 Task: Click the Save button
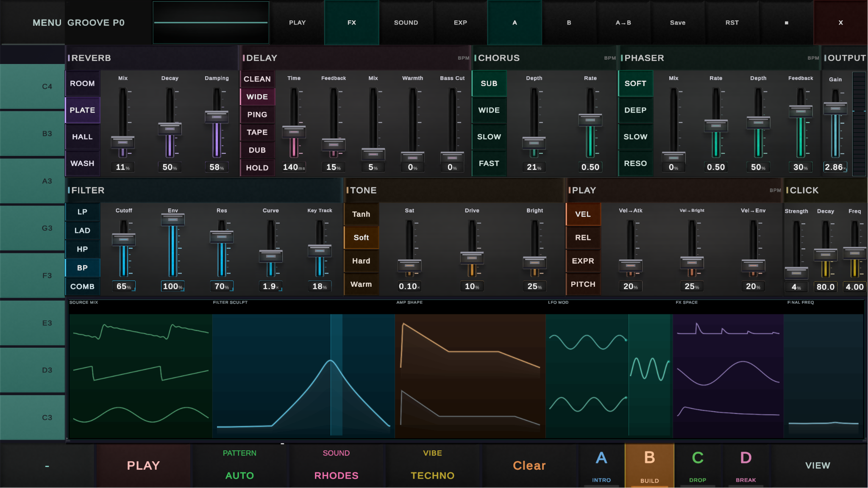click(x=677, y=22)
